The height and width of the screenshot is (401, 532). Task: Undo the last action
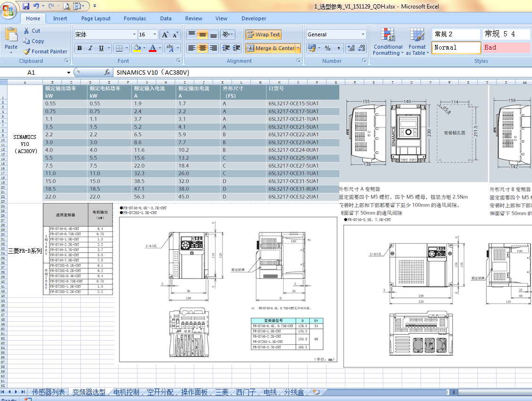pyautogui.click(x=36, y=6)
